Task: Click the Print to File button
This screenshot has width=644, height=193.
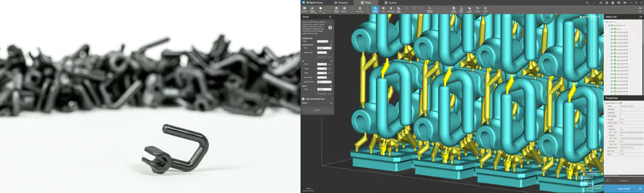Action: (x=624, y=189)
